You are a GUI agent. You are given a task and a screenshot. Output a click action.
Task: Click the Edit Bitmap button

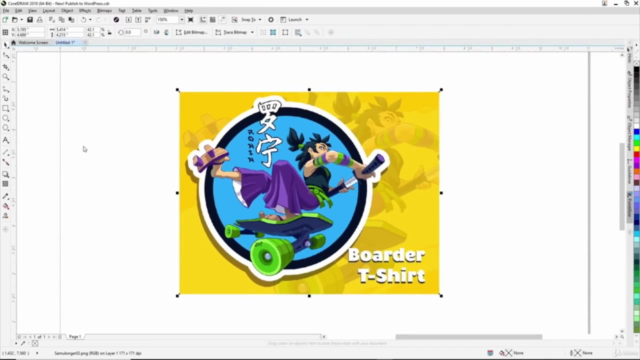(x=191, y=32)
